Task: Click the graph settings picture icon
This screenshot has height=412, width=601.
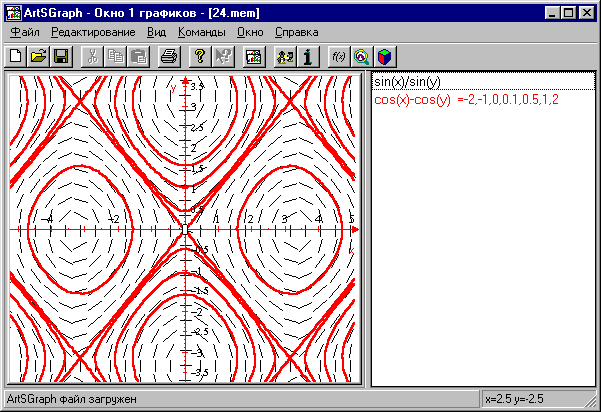Action: click(x=253, y=57)
